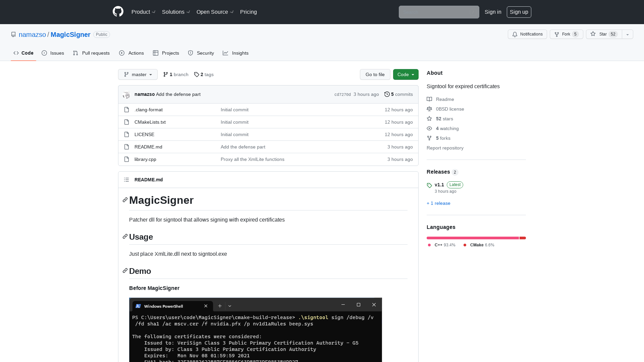Open the C++ 93.4% language link
Image resolution: width=644 pixels, height=362 pixels.
point(442,245)
